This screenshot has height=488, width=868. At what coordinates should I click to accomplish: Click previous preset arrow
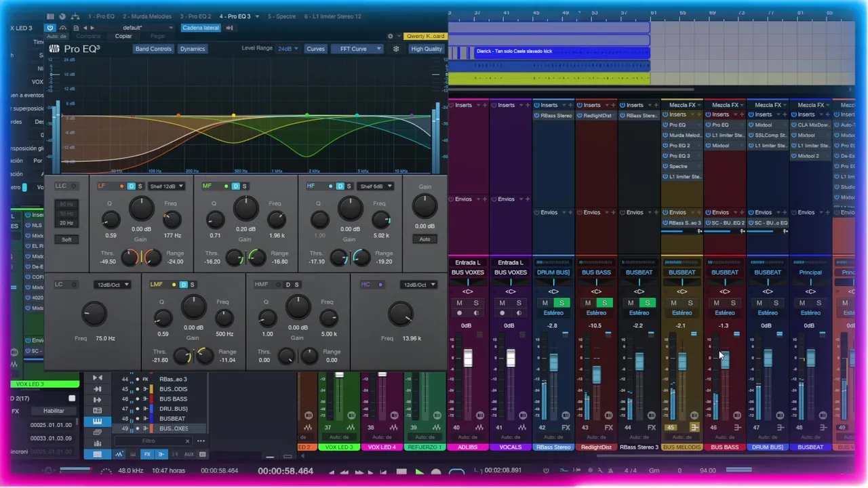[x=85, y=28]
